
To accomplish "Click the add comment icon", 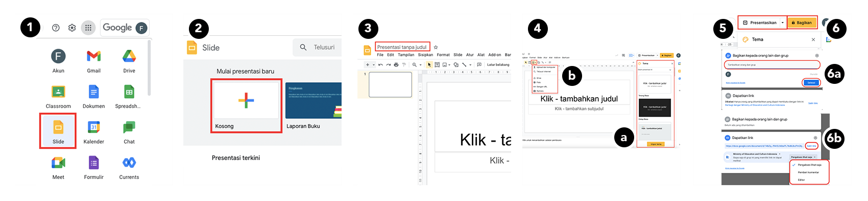I will tap(479, 64).
